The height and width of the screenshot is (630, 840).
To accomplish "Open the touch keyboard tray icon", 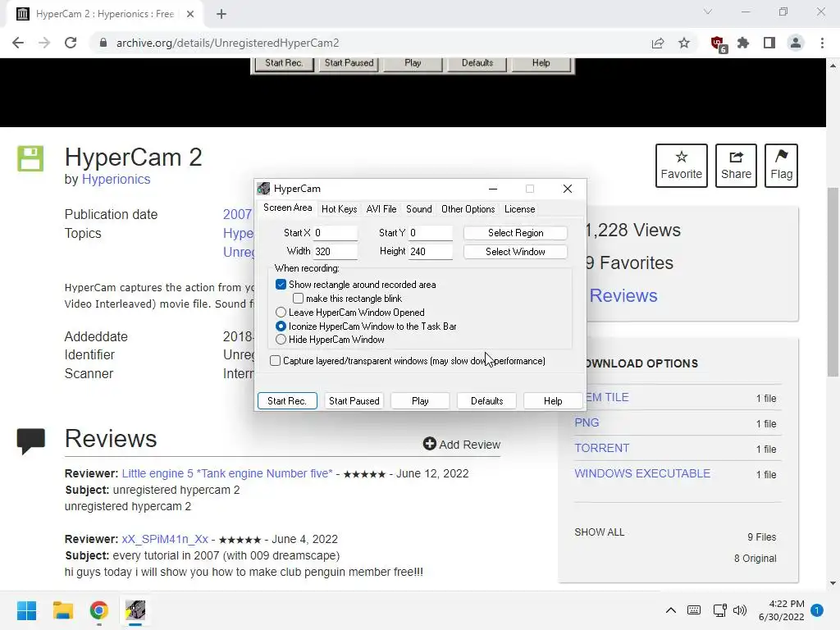I will tap(694, 610).
